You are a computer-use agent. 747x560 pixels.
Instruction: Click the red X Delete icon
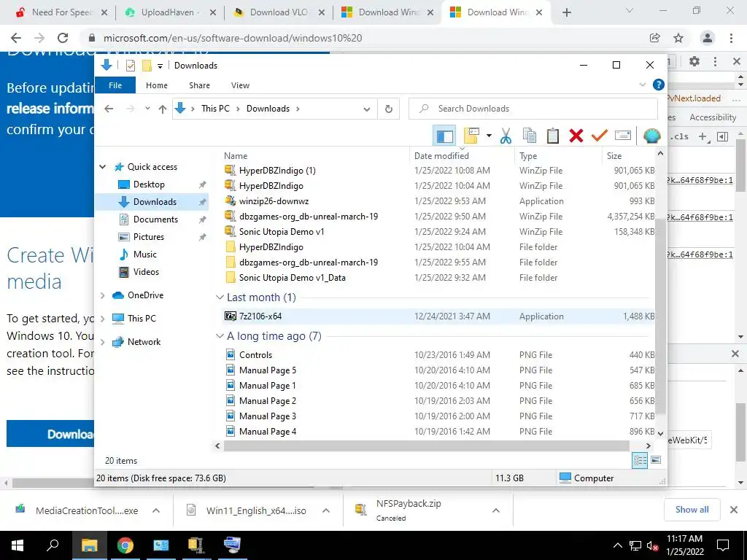pos(576,136)
